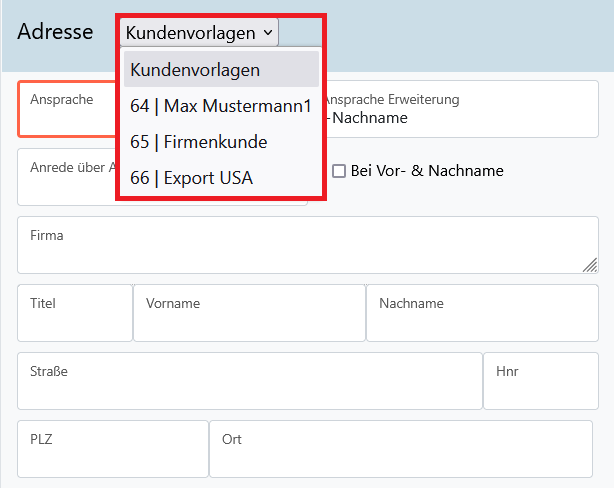Choose template 64 | Max Mustermann1

[x=220, y=106]
